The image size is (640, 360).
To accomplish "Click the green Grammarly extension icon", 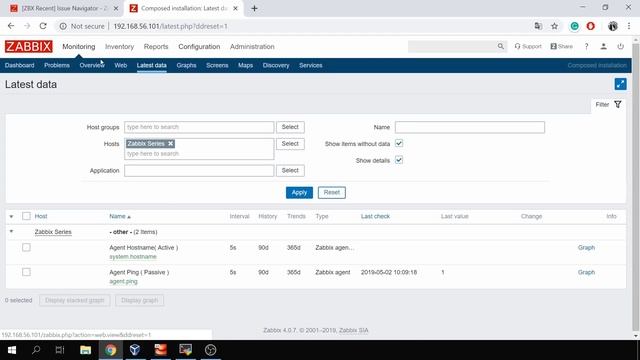I will [x=574, y=26].
